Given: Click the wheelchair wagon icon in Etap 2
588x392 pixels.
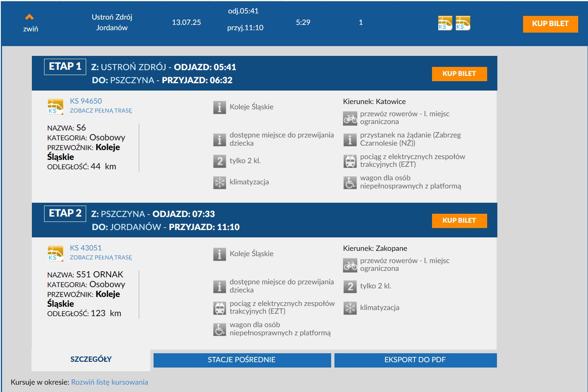Looking at the screenshot, I should tap(219, 329).
